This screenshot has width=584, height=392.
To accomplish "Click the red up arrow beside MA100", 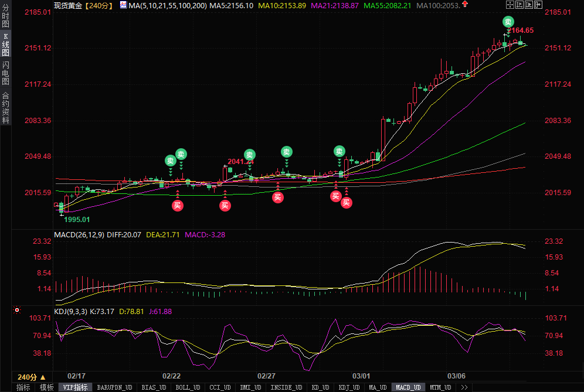I will (465, 5).
